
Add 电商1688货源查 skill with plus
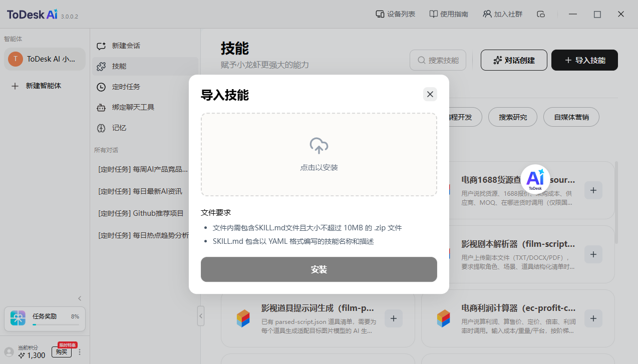coord(593,190)
